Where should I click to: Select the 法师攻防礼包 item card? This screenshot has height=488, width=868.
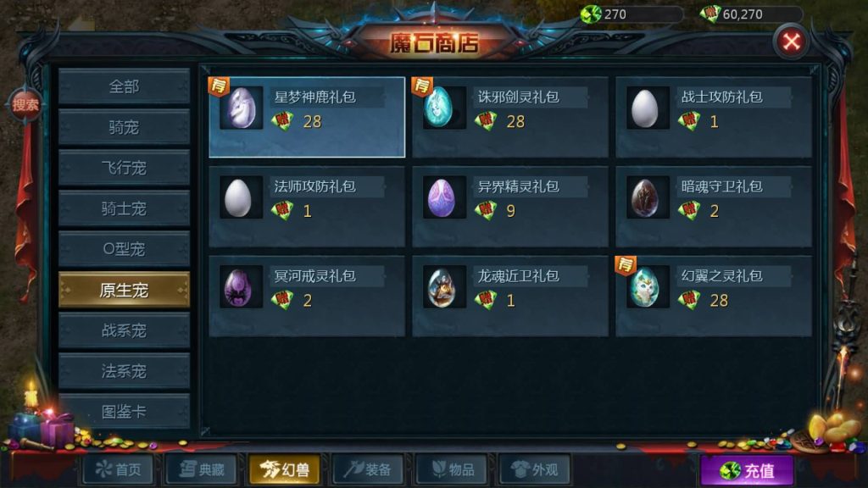(x=307, y=207)
